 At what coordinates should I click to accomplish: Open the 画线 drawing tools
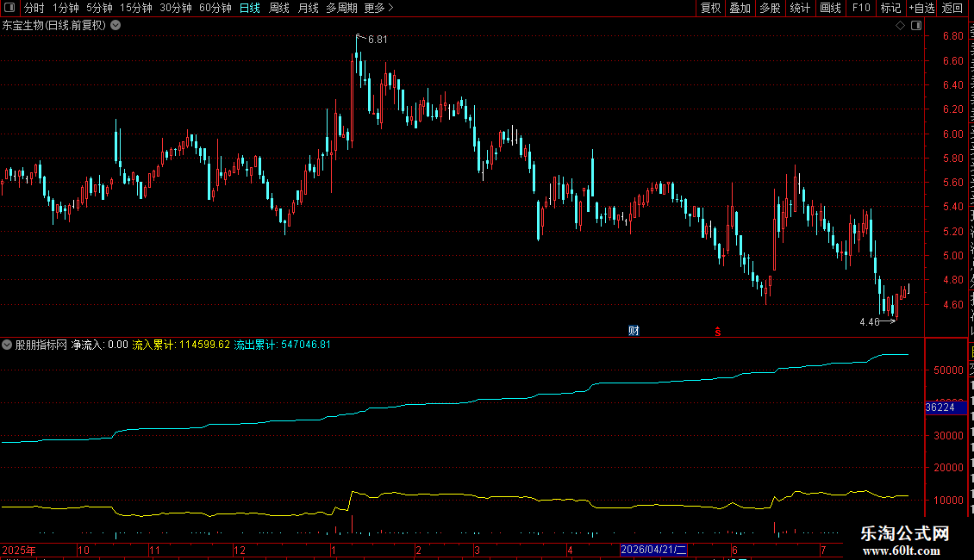(x=830, y=8)
